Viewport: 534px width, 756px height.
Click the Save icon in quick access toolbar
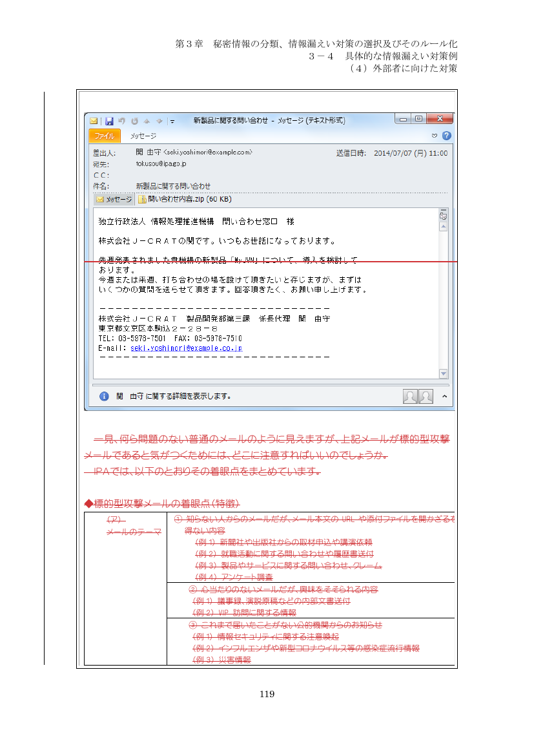click(x=109, y=121)
